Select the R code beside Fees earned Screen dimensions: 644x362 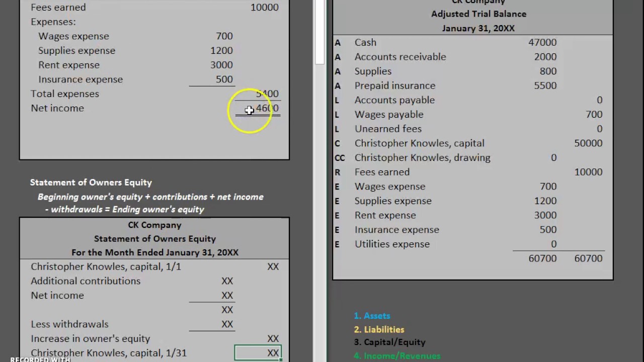pos(337,172)
